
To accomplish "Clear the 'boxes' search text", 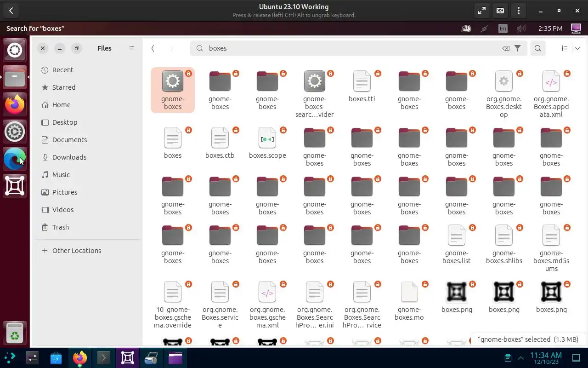I will 506,48.
